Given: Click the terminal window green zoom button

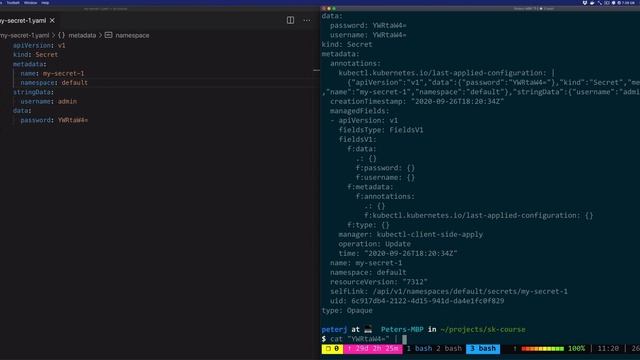Looking at the screenshot, I should pyautogui.click(x=334, y=8).
